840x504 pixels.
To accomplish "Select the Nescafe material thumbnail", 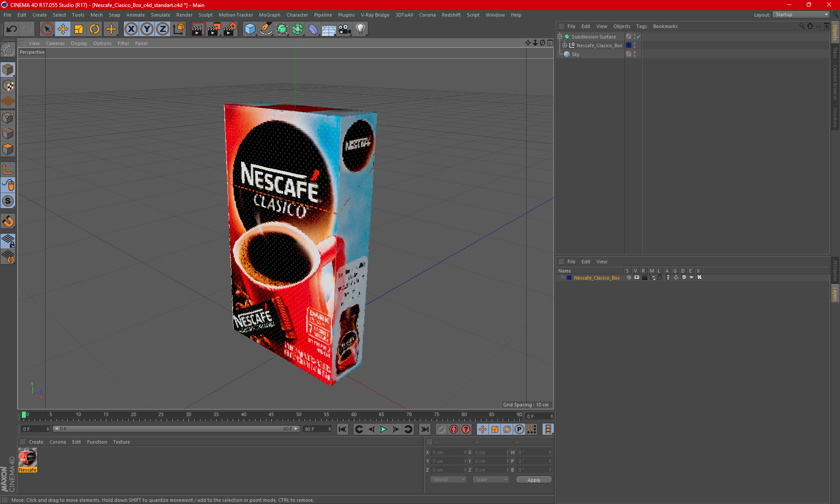I will [x=28, y=457].
